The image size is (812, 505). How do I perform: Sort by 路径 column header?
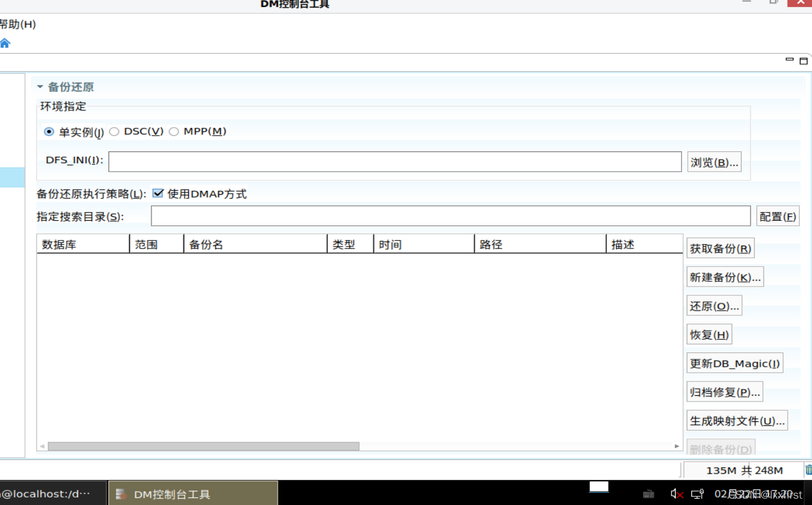tap(541, 244)
